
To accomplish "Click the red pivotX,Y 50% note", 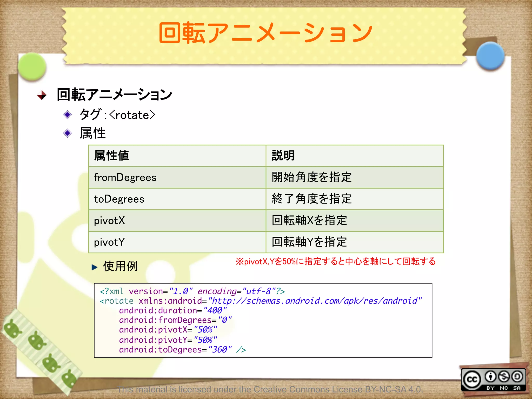I will pyautogui.click(x=336, y=261).
